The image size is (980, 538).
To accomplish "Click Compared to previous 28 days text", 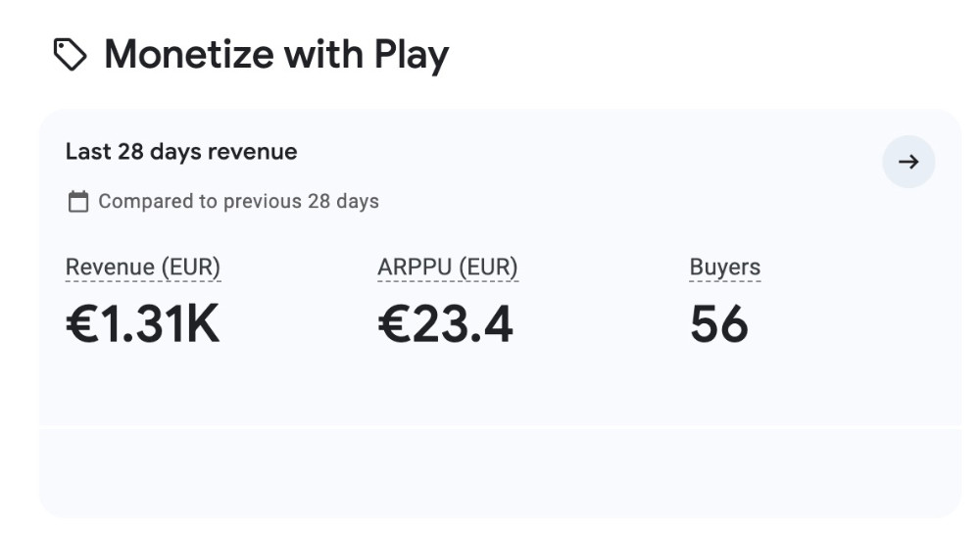I will point(239,202).
